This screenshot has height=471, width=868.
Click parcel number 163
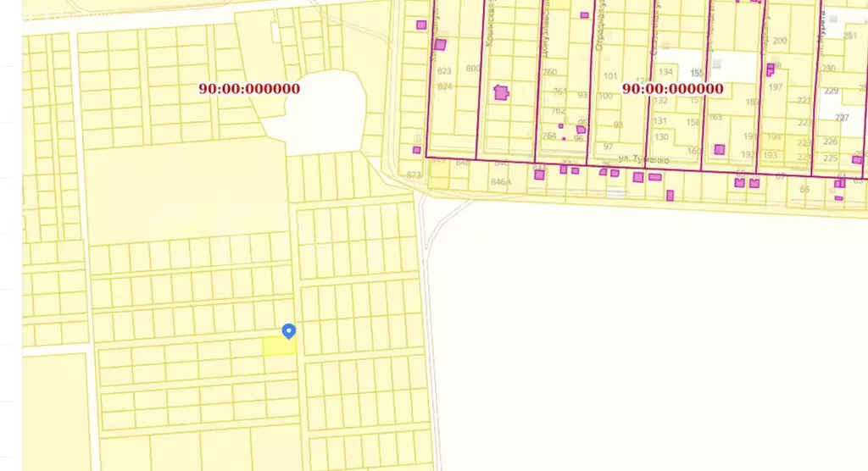(715, 118)
